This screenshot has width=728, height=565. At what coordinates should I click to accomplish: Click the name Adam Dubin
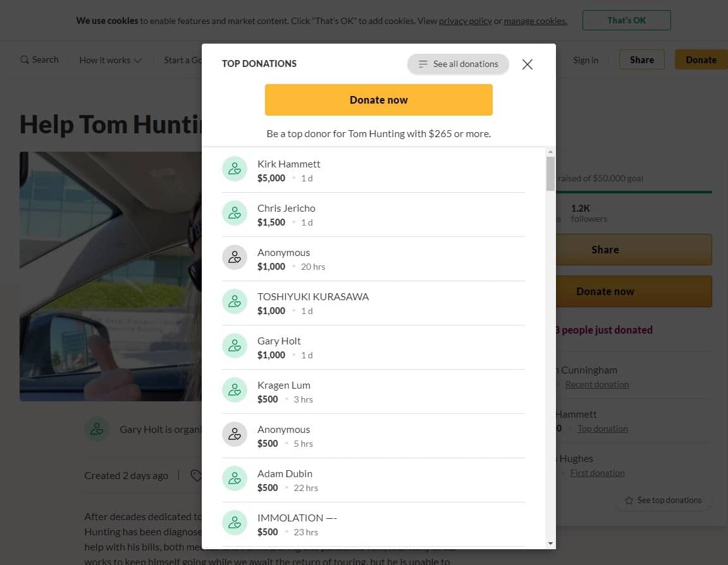tap(285, 473)
